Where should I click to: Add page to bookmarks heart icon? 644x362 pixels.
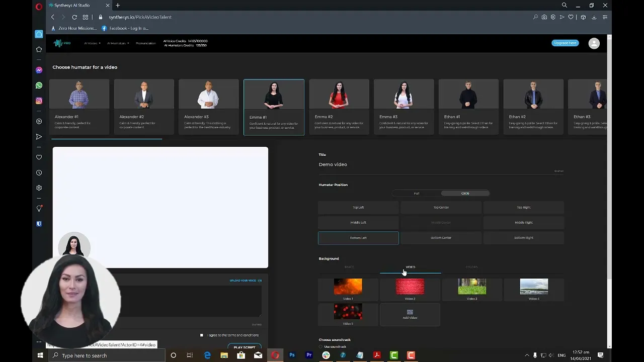(x=571, y=17)
